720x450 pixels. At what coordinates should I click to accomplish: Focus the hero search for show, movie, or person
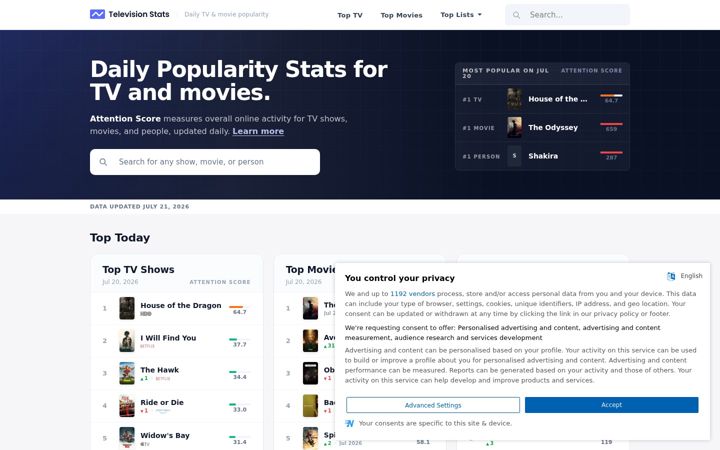(205, 162)
